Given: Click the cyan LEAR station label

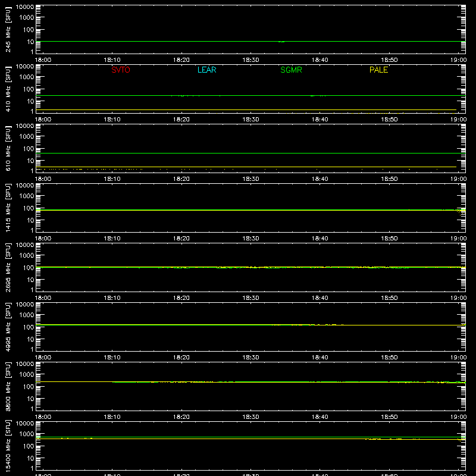Looking at the screenshot, I should 206,70.
